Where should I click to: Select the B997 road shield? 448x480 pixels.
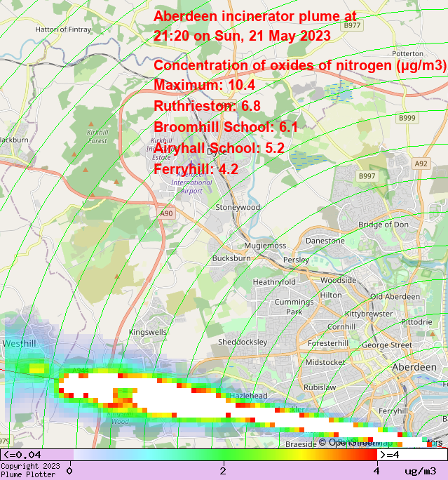(x=367, y=176)
